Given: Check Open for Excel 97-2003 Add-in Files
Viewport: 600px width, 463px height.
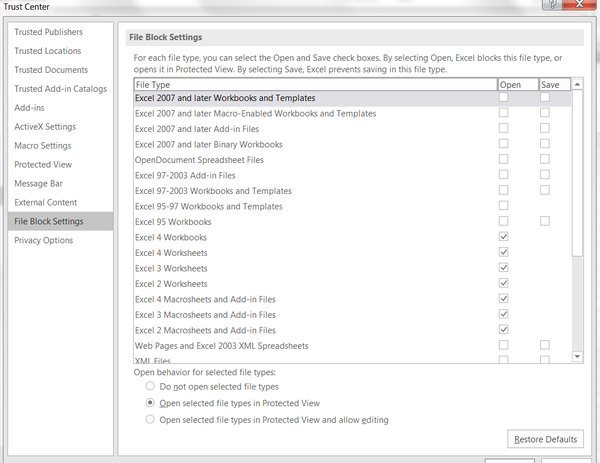Looking at the screenshot, I should point(504,174).
